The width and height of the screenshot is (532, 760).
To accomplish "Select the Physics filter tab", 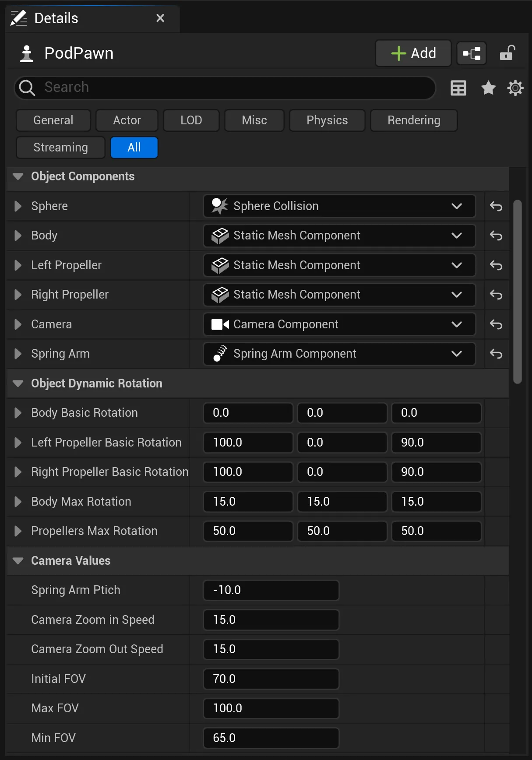I will point(327,120).
